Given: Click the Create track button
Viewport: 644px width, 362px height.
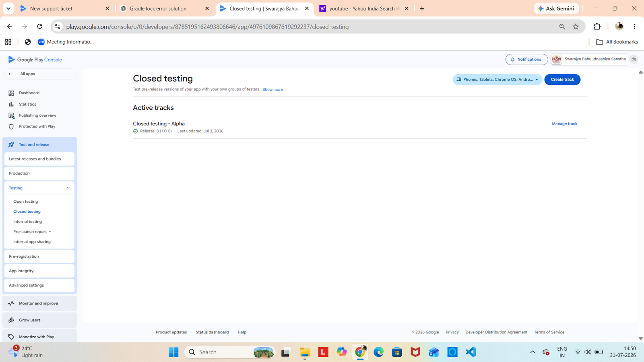Looking at the screenshot, I should pos(562,80).
